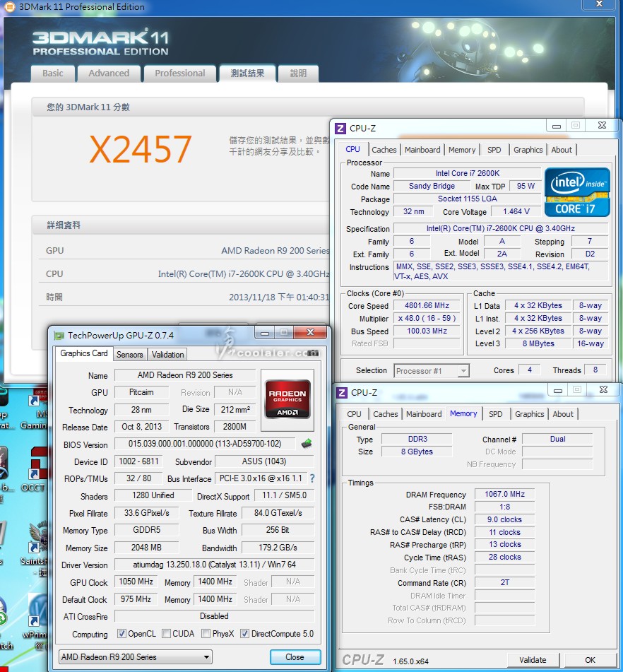Save the BIOS using the chip icon
This screenshot has height=672, width=623.
click(x=307, y=444)
